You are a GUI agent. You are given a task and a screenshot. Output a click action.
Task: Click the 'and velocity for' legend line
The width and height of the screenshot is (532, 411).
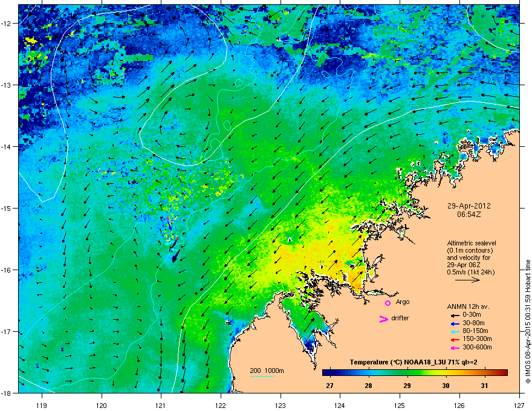(x=469, y=257)
